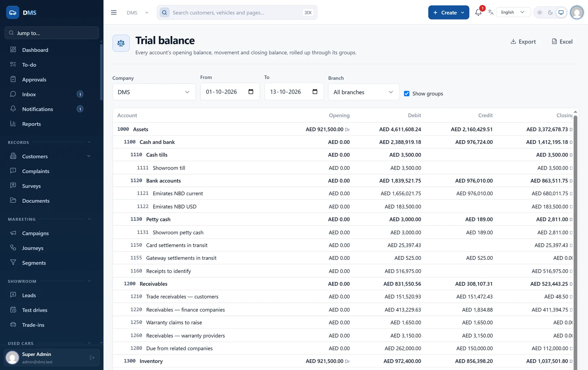588x370 pixels.
Task: Open the user avatar menu
Action: 577,13
